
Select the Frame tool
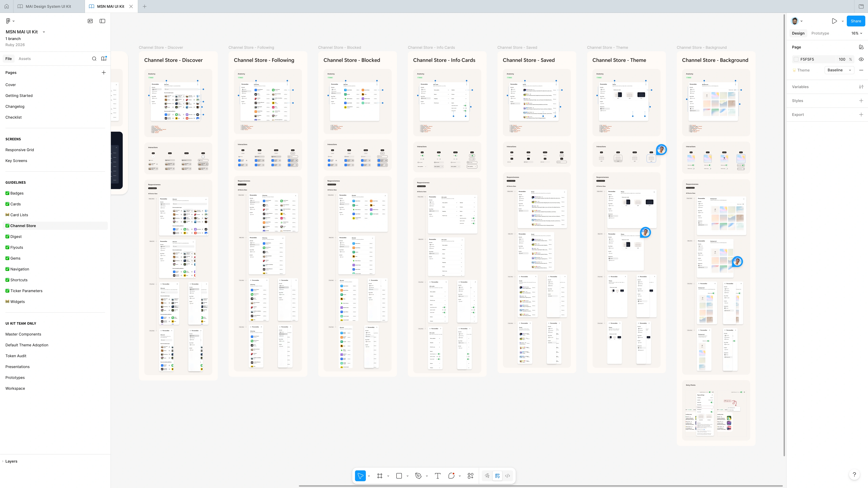380,475
